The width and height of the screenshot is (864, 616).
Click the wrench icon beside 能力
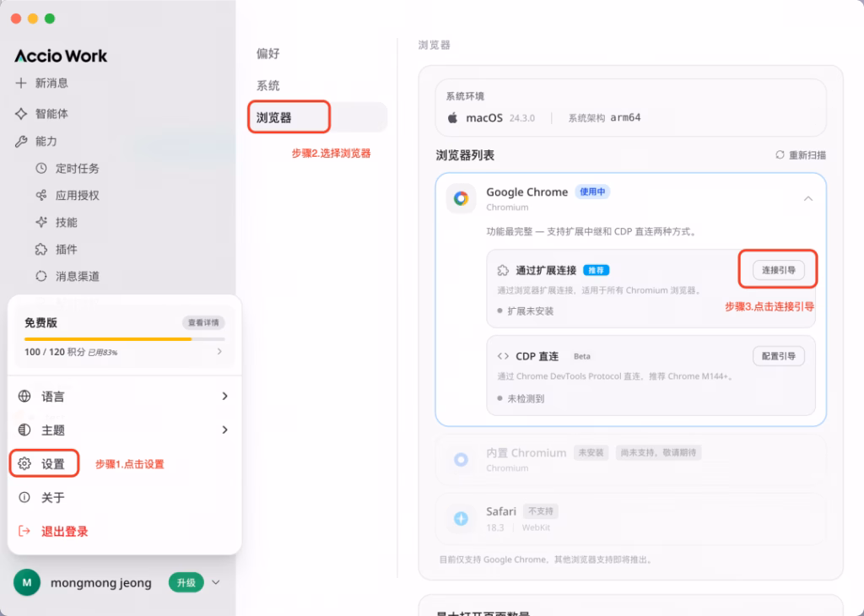pyautogui.click(x=21, y=142)
